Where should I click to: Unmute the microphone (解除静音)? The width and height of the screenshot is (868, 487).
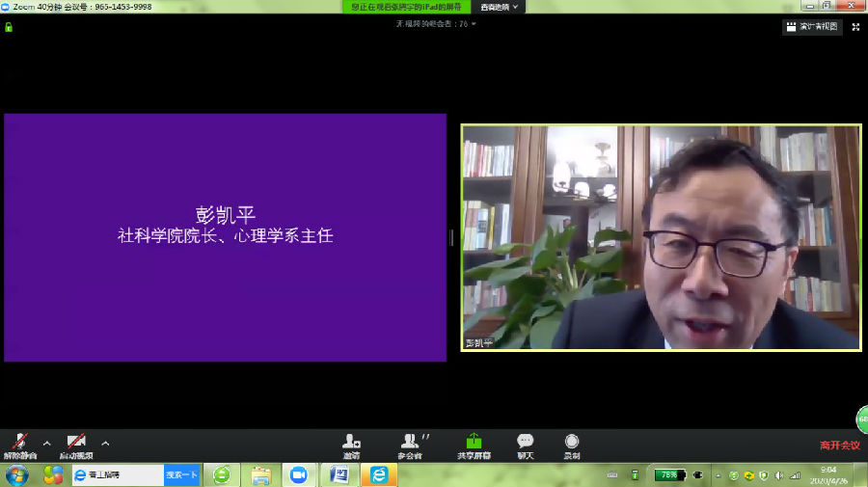(19, 445)
